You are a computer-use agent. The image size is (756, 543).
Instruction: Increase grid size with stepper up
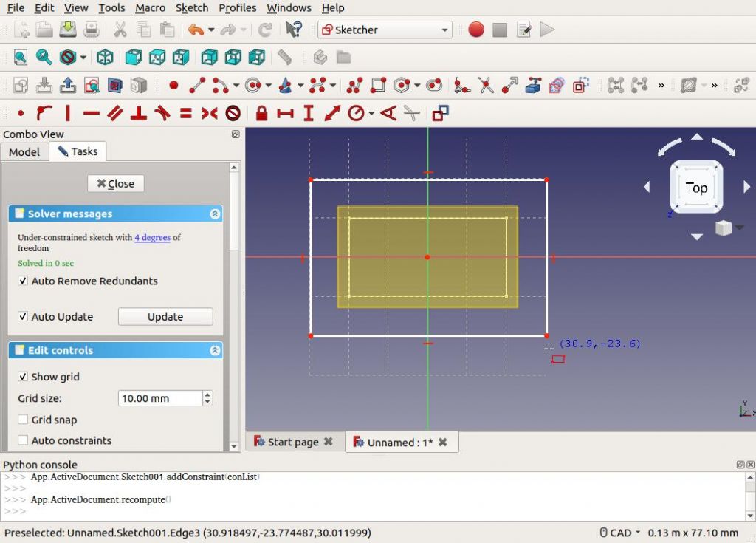point(207,395)
